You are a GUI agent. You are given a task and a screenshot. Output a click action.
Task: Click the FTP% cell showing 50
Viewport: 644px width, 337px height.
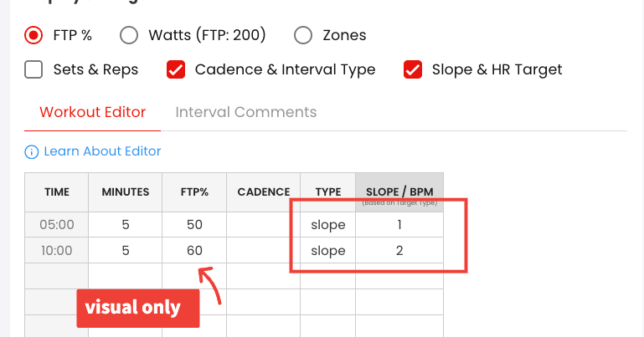(x=194, y=225)
